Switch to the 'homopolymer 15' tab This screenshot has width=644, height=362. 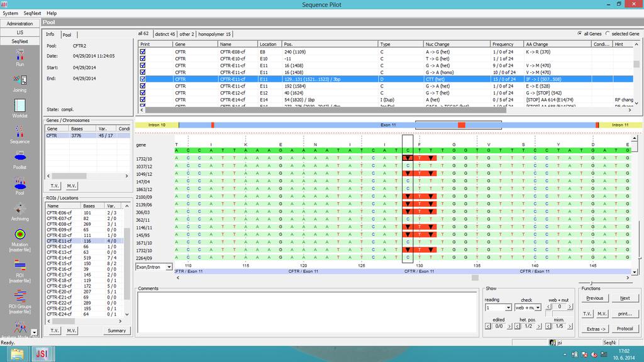pos(214,34)
